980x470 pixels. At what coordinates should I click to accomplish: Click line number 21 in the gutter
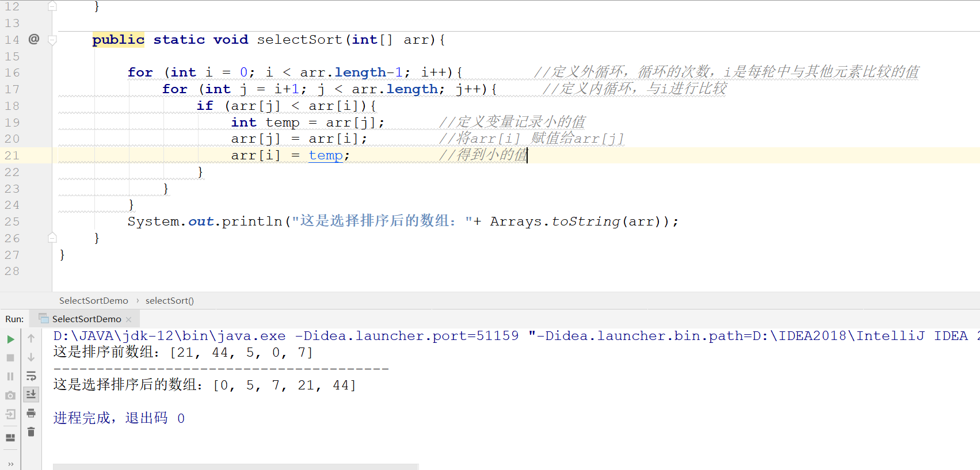coord(12,155)
